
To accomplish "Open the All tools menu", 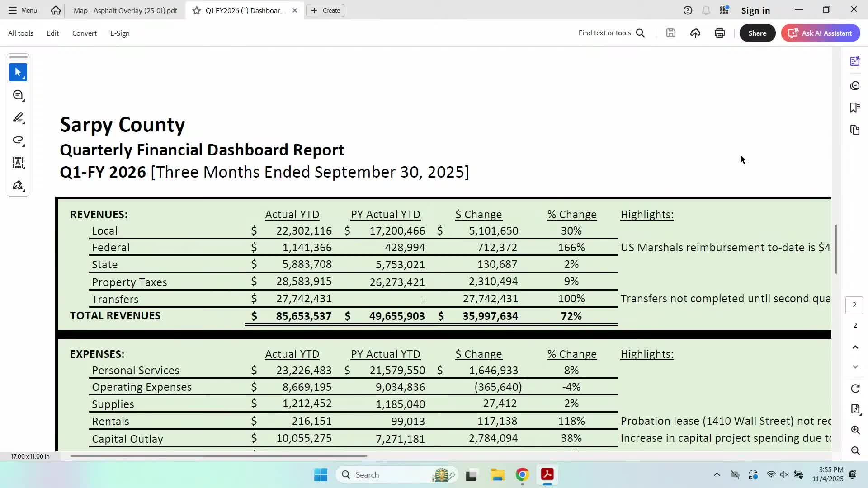I will click(x=20, y=33).
